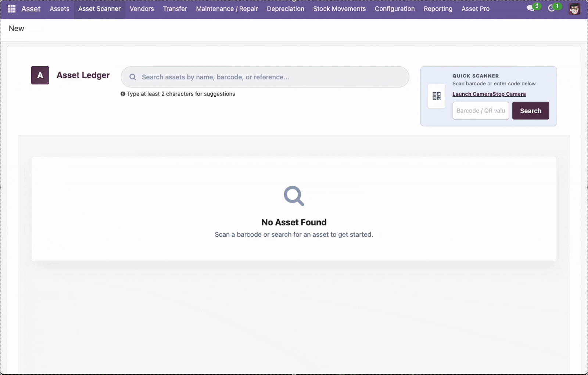Click the Asset Ledger heading
The height and width of the screenshot is (375, 588).
point(83,75)
